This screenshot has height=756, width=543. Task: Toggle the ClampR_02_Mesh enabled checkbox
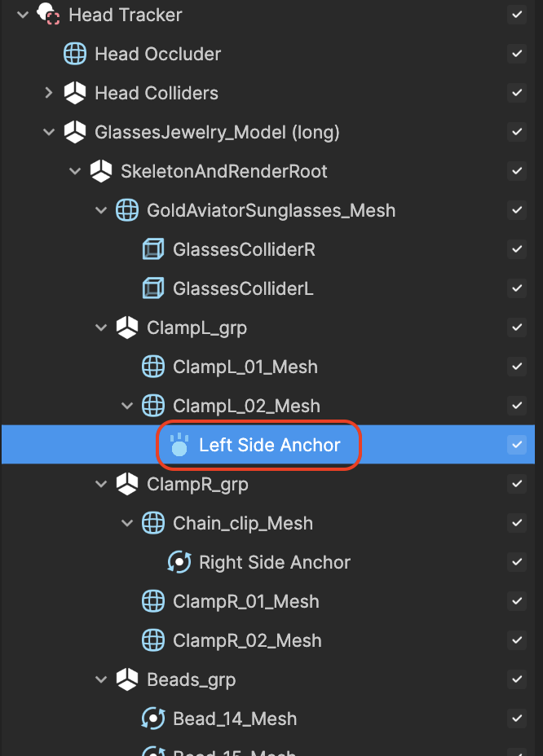(517, 640)
